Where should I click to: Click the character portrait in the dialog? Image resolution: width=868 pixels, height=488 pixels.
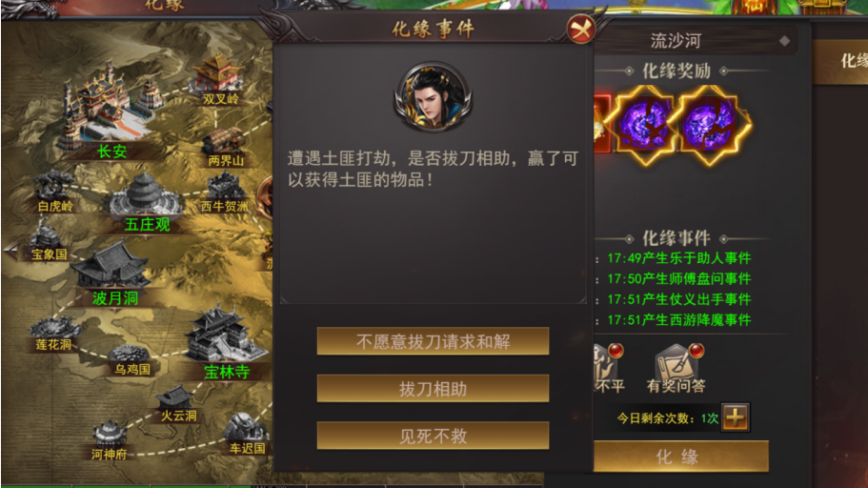433,96
